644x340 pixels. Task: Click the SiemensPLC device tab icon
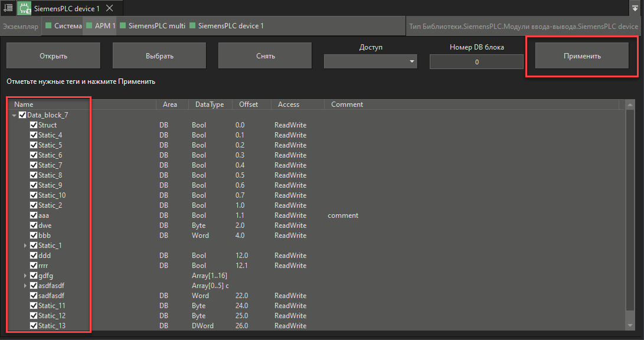tap(25, 8)
